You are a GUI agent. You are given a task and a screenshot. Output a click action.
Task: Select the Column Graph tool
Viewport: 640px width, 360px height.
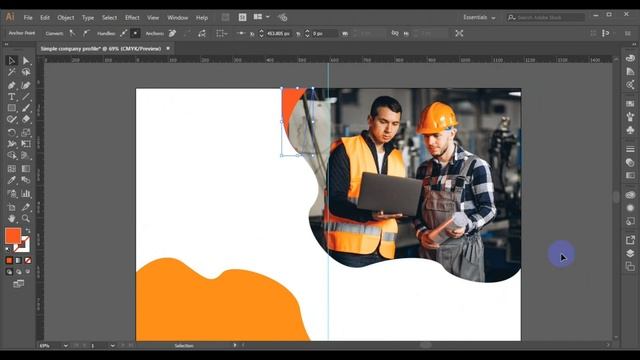tap(26, 193)
